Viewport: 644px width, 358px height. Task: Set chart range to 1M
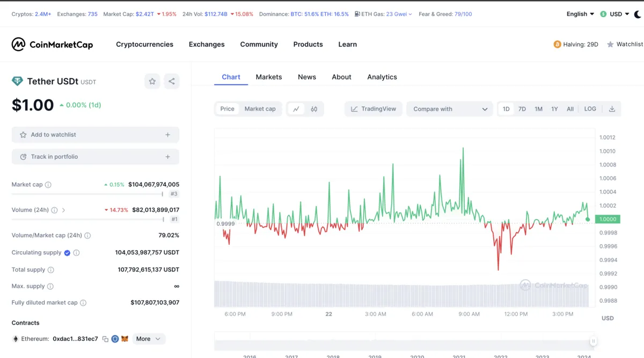[538, 109]
